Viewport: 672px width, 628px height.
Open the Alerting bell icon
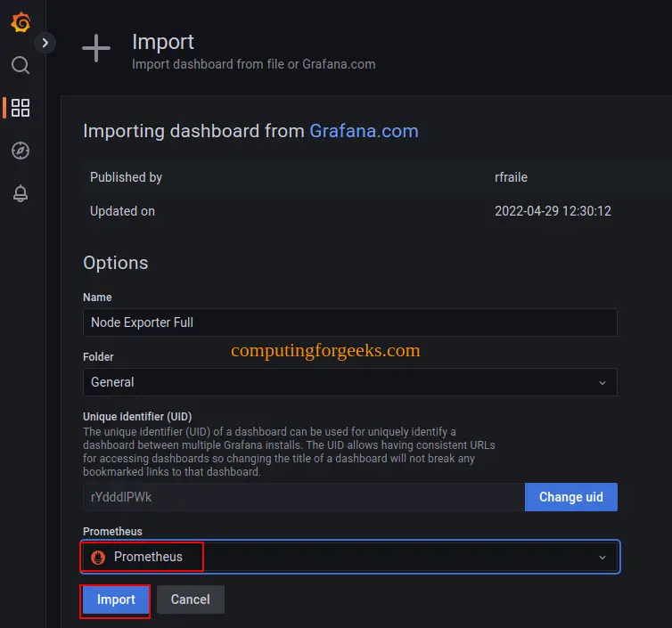pyautogui.click(x=20, y=193)
